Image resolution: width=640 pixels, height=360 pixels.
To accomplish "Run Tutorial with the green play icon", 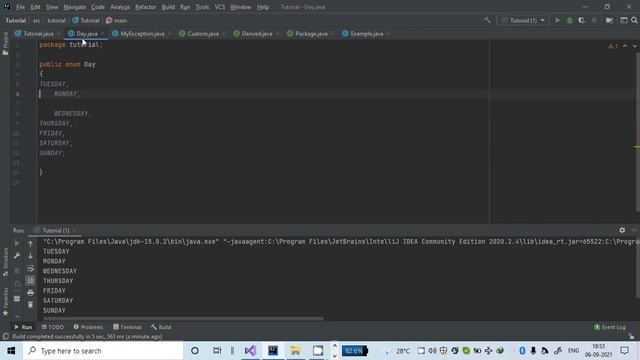I will [557, 20].
